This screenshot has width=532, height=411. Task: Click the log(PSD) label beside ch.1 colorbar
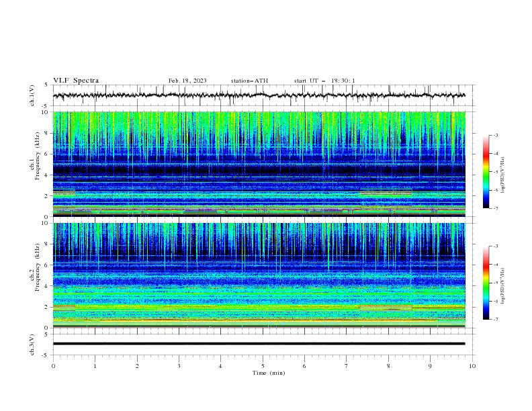point(502,175)
